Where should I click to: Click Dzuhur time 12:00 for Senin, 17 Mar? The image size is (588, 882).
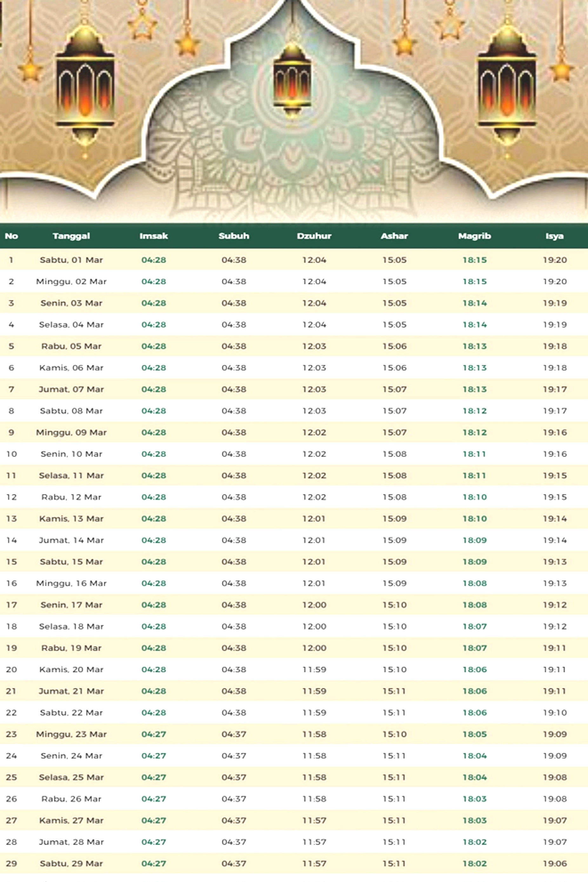pyautogui.click(x=314, y=605)
